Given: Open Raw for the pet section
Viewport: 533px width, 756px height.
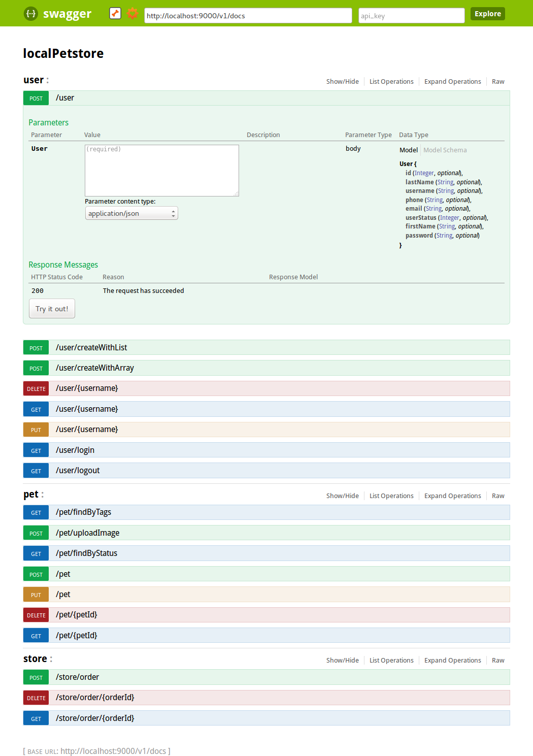Looking at the screenshot, I should coord(498,496).
